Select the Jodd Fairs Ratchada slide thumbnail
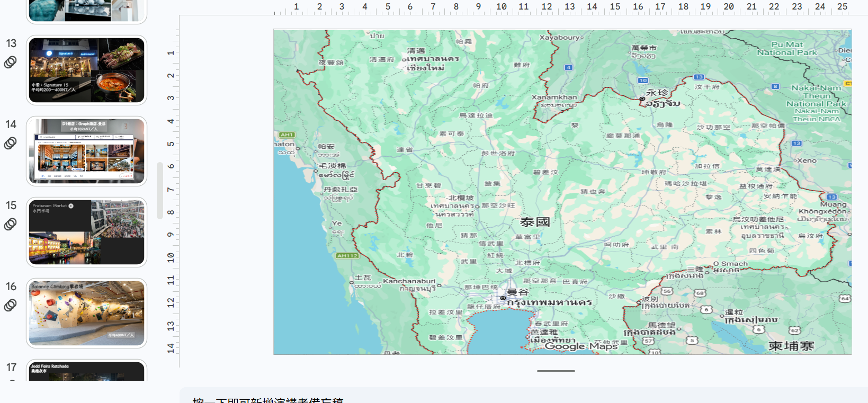The height and width of the screenshot is (403, 868). 86,371
